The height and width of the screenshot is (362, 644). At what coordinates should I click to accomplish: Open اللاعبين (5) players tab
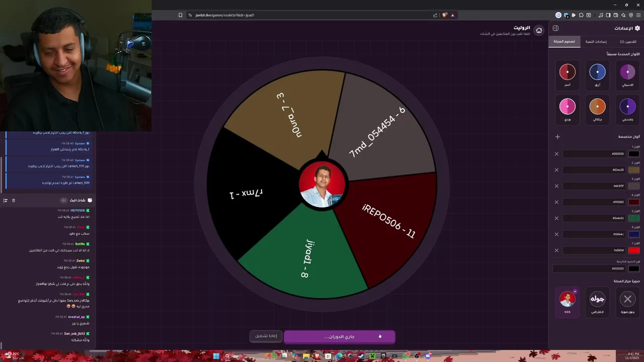click(x=627, y=41)
